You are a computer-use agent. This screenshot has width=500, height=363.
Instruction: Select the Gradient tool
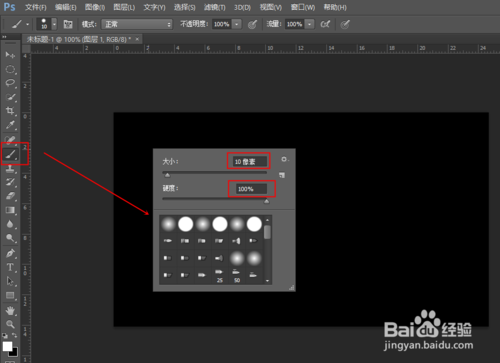pos(10,210)
